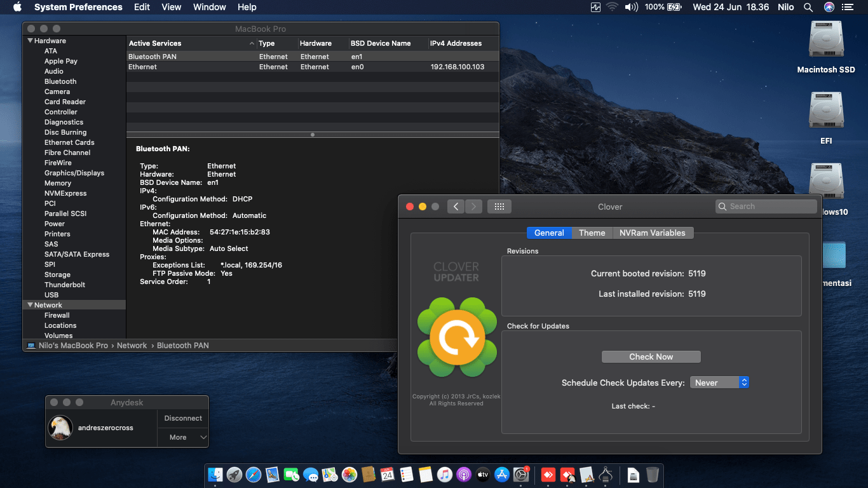Launch the Music app from the Dock

coord(445,475)
